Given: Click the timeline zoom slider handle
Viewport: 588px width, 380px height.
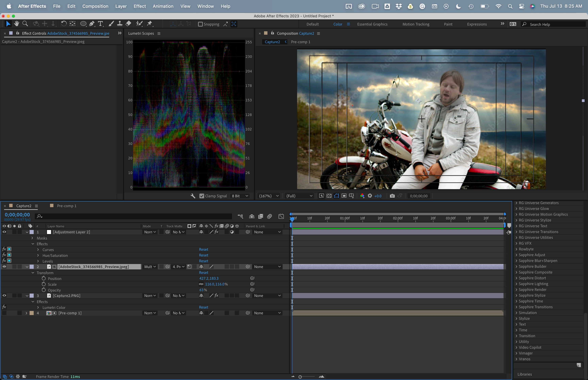Looking at the screenshot, I should point(300,377).
